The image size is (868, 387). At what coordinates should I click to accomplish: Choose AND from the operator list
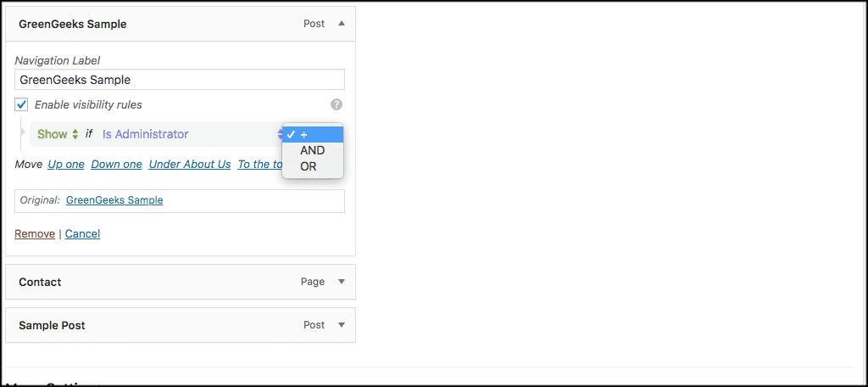point(313,150)
